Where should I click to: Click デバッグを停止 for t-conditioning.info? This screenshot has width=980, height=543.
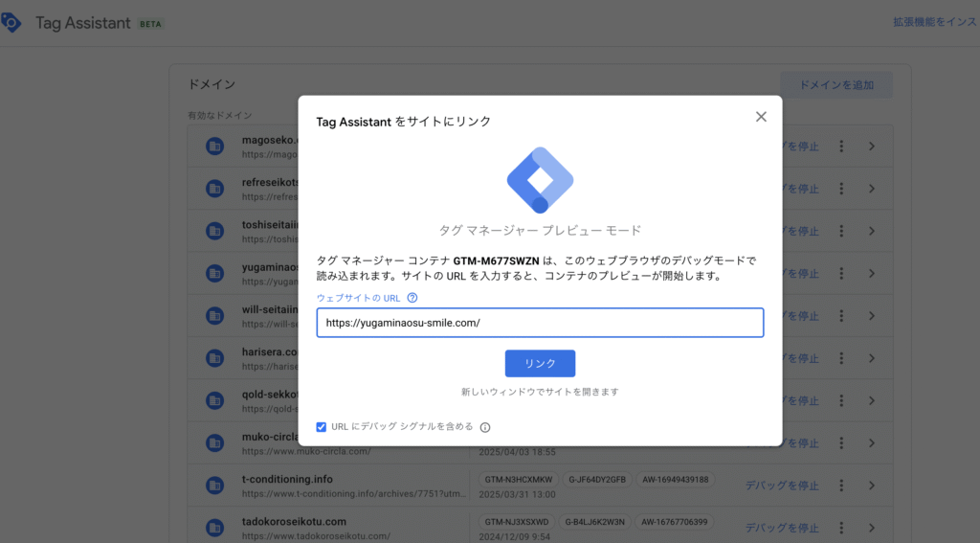pyautogui.click(x=782, y=485)
